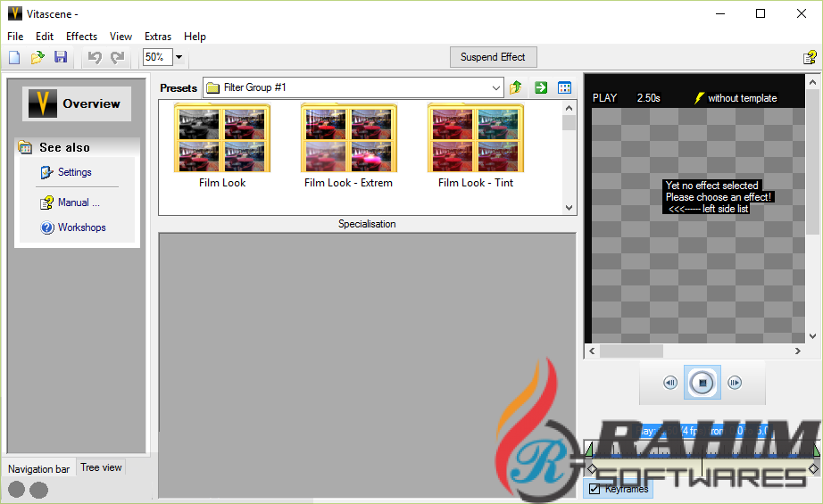Stop preview playback
The image size is (823, 504).
point(702,383)
